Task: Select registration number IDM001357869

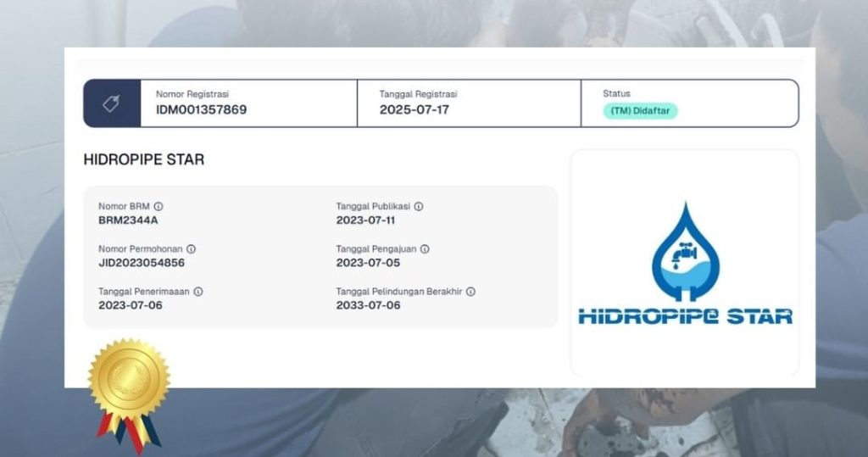Action: 201,109
